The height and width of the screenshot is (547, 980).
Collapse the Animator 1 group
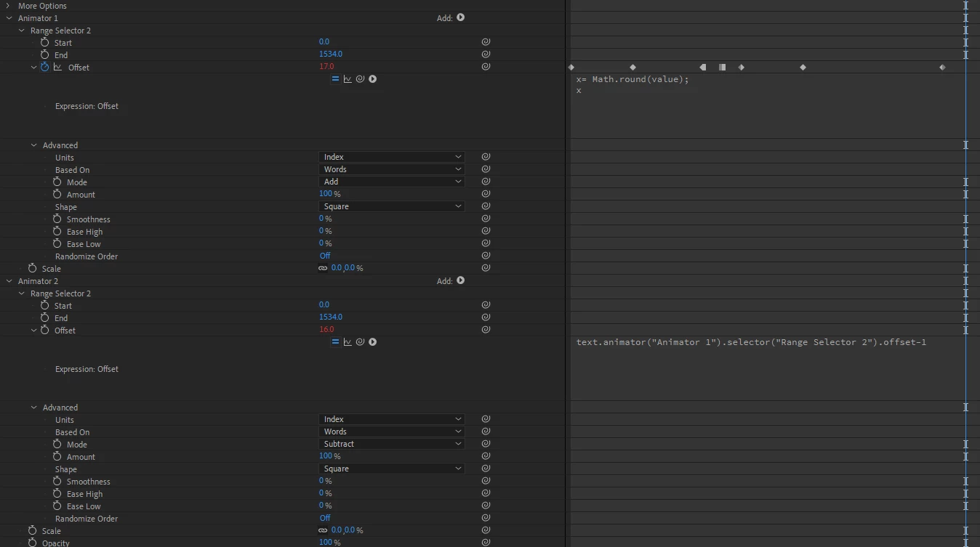9,17
